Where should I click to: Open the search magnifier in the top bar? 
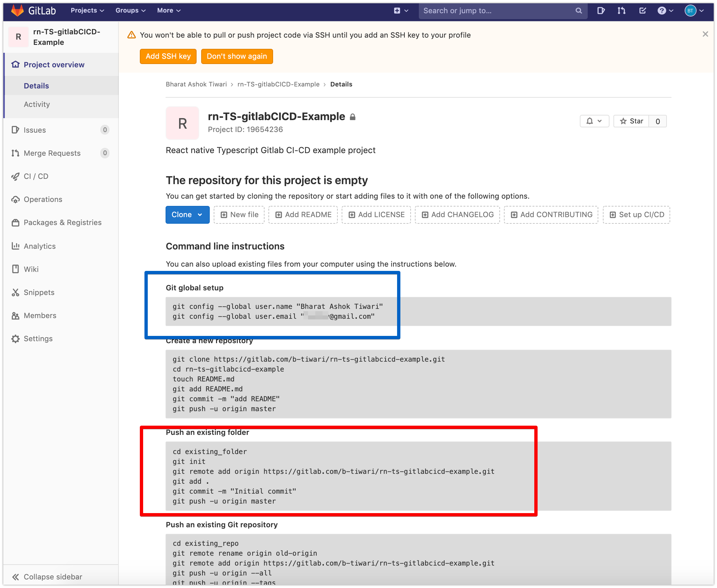579,11
